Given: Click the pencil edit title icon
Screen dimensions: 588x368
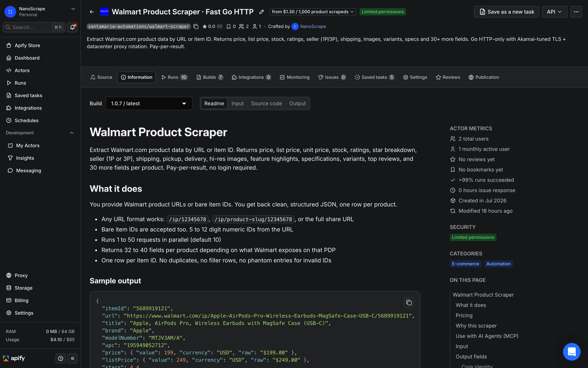Looking at the screenshot, I should tap(261, 12).
